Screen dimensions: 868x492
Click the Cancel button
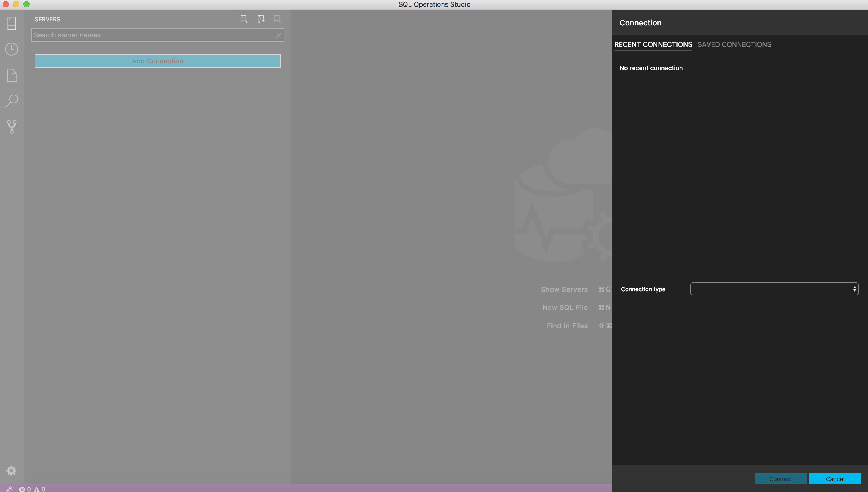[x=835, y=479]
